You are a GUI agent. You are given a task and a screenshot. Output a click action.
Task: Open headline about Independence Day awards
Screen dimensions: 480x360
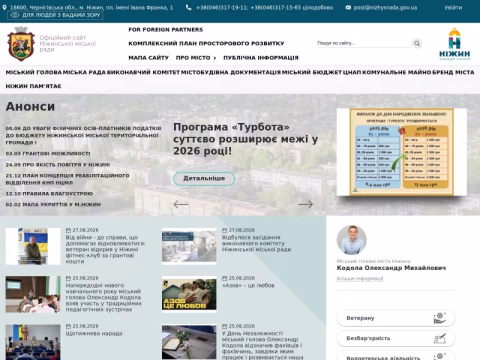point(263,345)
